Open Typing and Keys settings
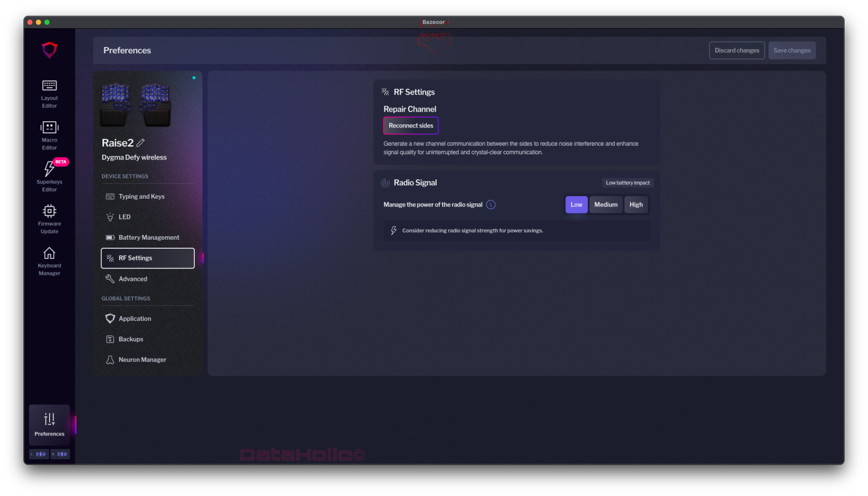 point(141,196)
